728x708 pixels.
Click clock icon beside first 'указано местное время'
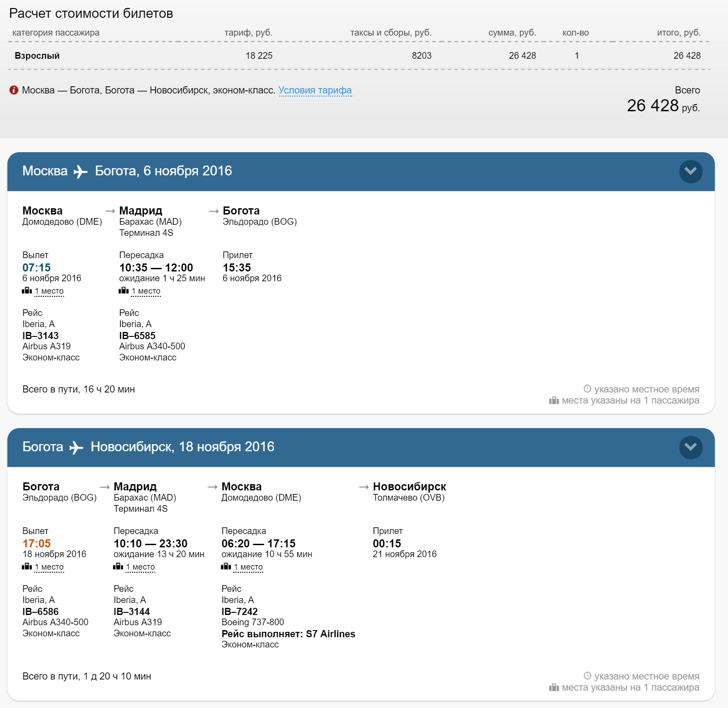587,389
